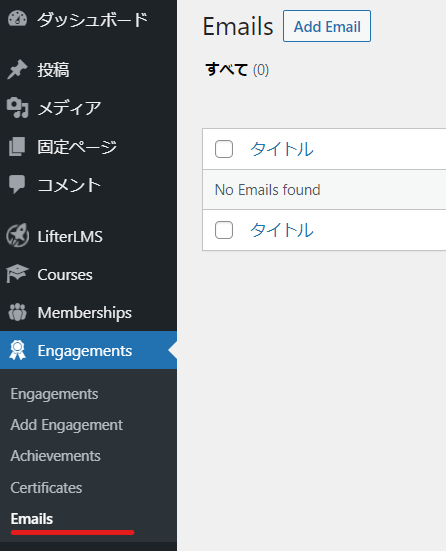Open the Emails submenu item
The image size is (446, 551).
[x=32, y=519]
